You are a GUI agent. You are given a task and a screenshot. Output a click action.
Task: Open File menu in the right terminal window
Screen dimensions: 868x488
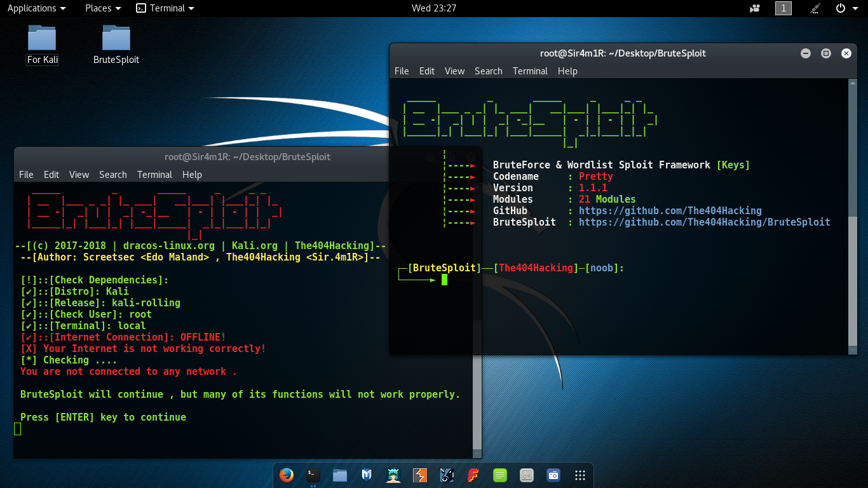402,71
